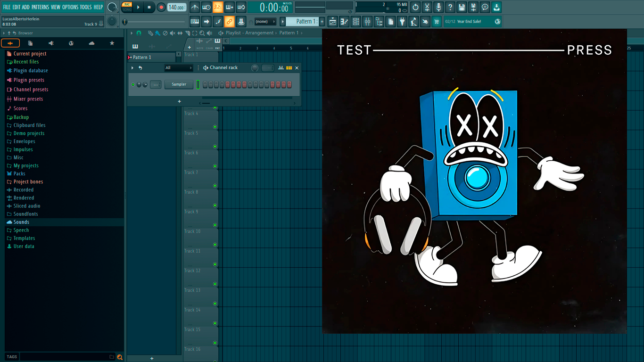Expand the Channel rack options menu arrow
The height and width of the screenshot is (362, 644).
[132, 68]
